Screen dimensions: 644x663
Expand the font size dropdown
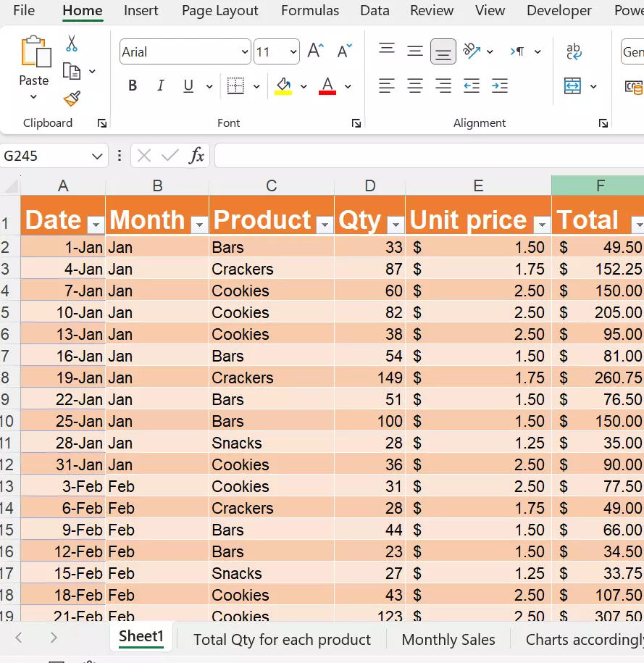293,51
